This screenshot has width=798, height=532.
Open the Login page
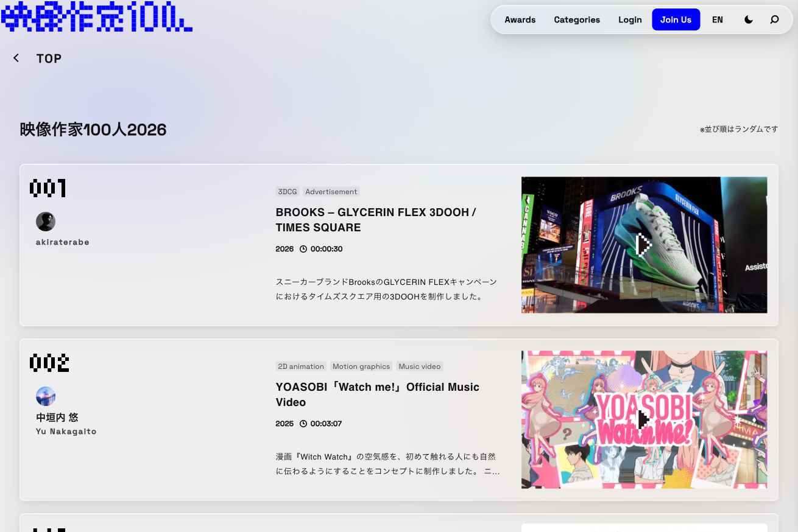tap(630, 19)
